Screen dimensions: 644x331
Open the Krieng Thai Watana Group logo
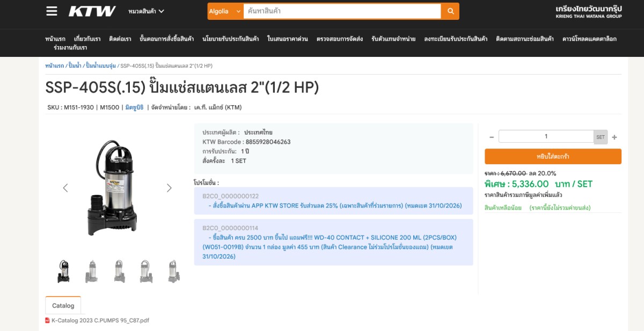point(589,11)
